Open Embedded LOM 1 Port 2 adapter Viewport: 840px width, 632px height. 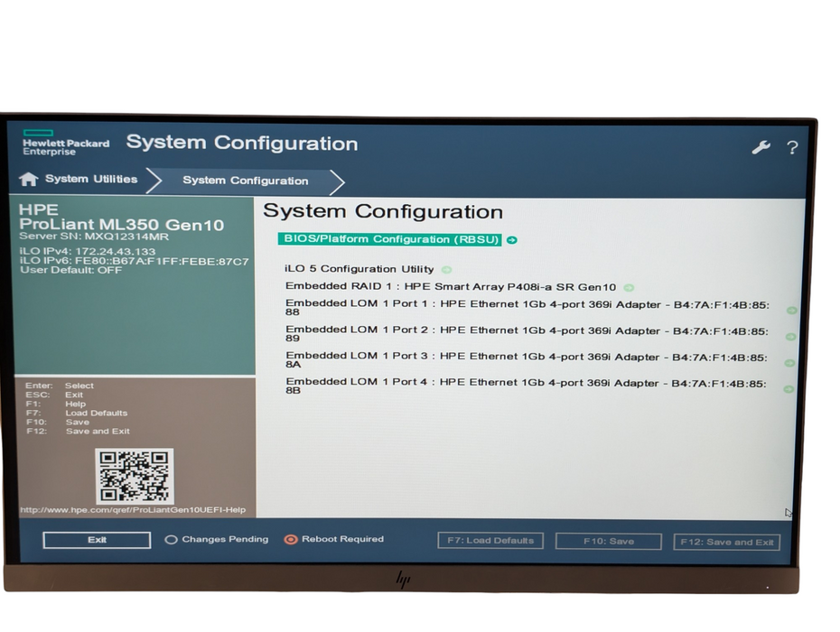(x=527, y=334)
